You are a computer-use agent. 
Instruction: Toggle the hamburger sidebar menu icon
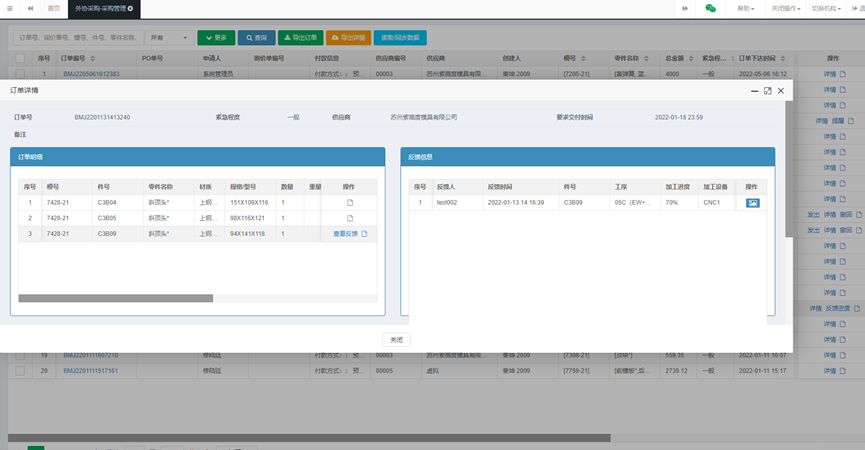coord(10,8)
